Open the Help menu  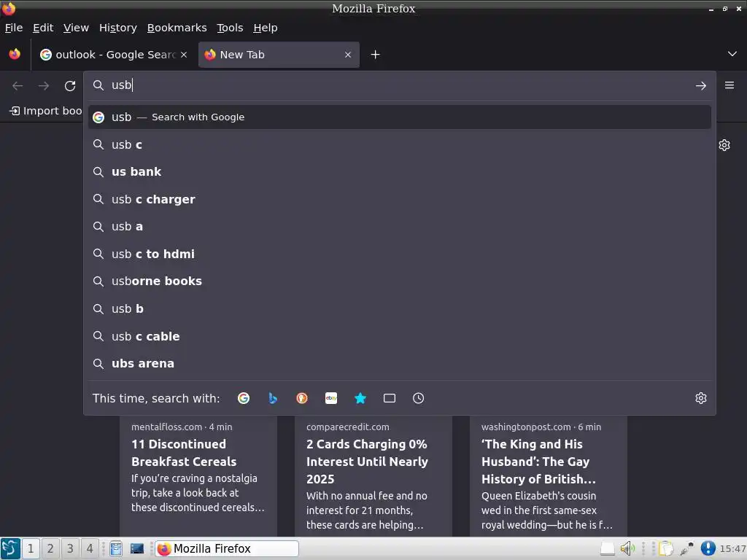[x=266, y=28]
